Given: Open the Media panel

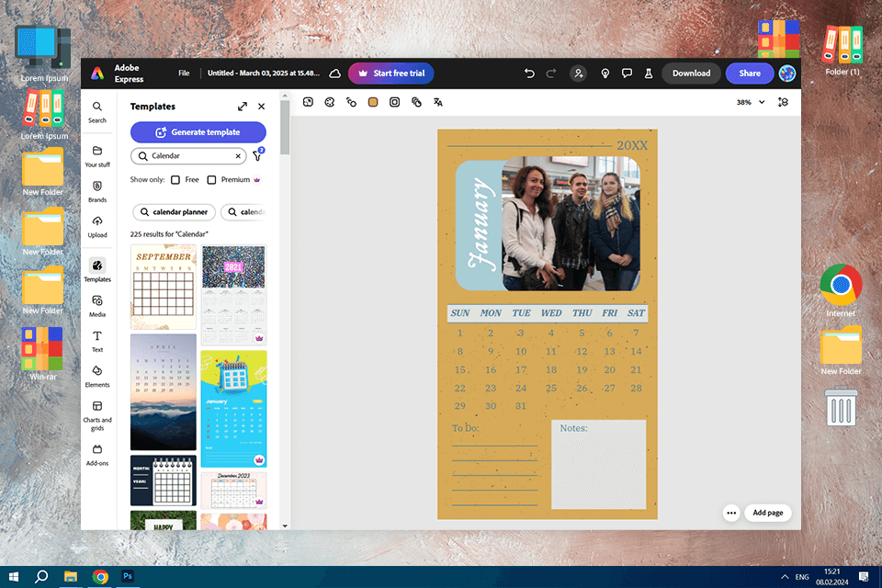Looking at the screenshot, I should tap(97, 306).
